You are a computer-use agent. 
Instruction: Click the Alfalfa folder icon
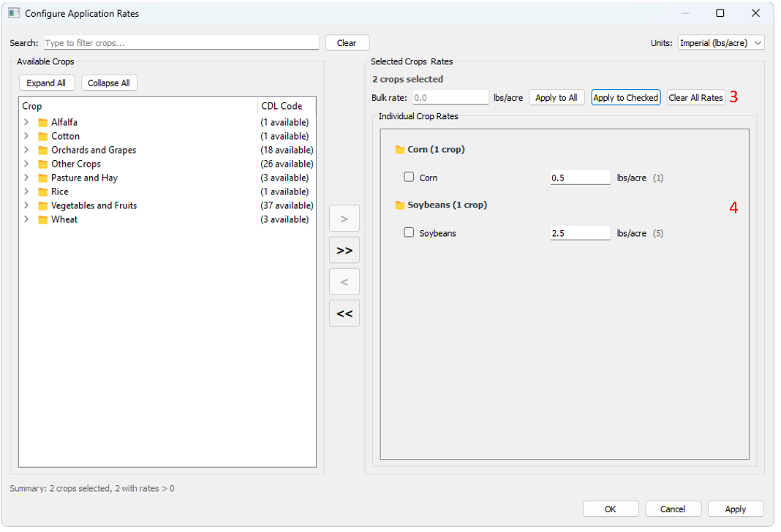click(x=42, y=123)
